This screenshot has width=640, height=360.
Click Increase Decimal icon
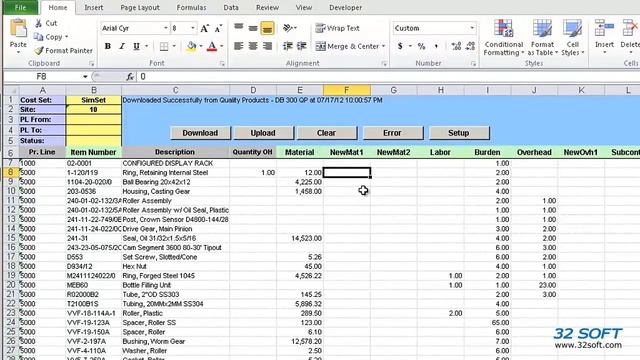click(x=456, y=46)
